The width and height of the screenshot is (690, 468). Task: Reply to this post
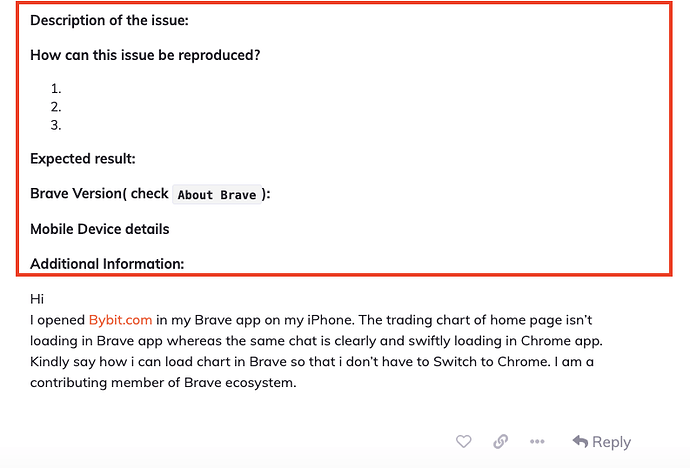pos(602,442)
